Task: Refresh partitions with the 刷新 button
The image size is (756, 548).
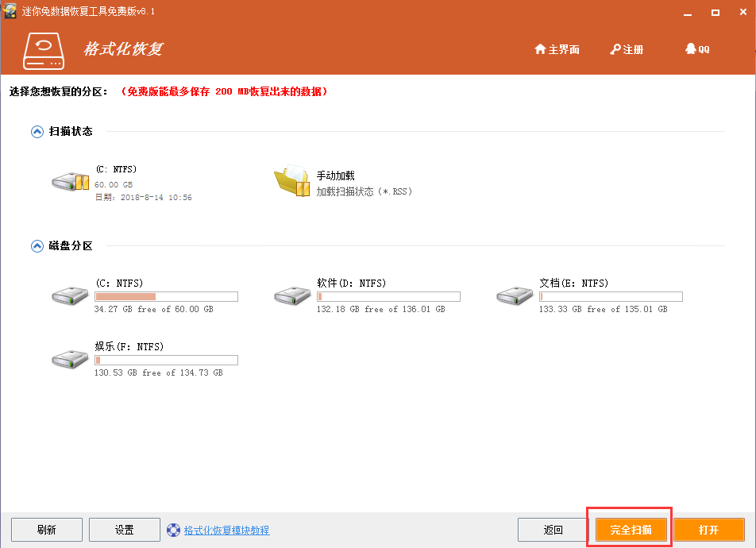Action: [x=46, y=529]
